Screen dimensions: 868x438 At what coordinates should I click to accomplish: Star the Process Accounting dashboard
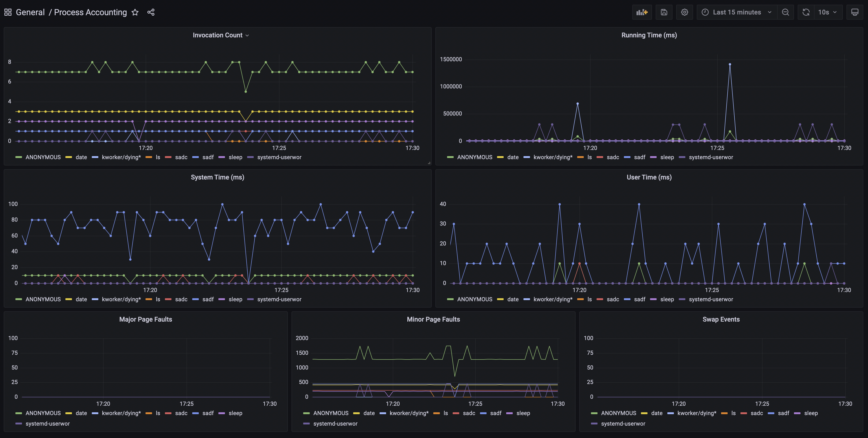point(135,12)
